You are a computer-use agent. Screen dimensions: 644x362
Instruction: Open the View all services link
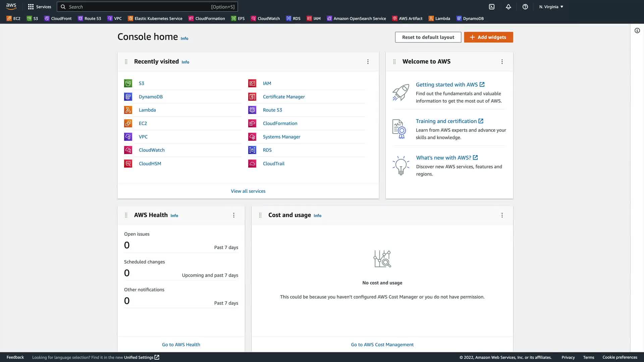pos(248,191)
